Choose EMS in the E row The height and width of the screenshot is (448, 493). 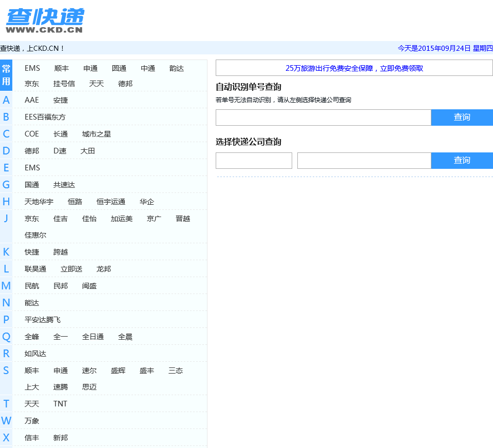tap(32, 168)
